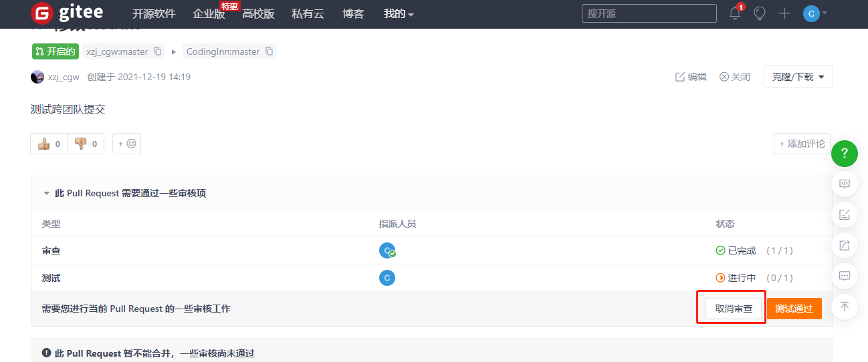This screenshot has width=868, height=362.
Task: Open the xzj_cgw username link
Action: [64, 77]
